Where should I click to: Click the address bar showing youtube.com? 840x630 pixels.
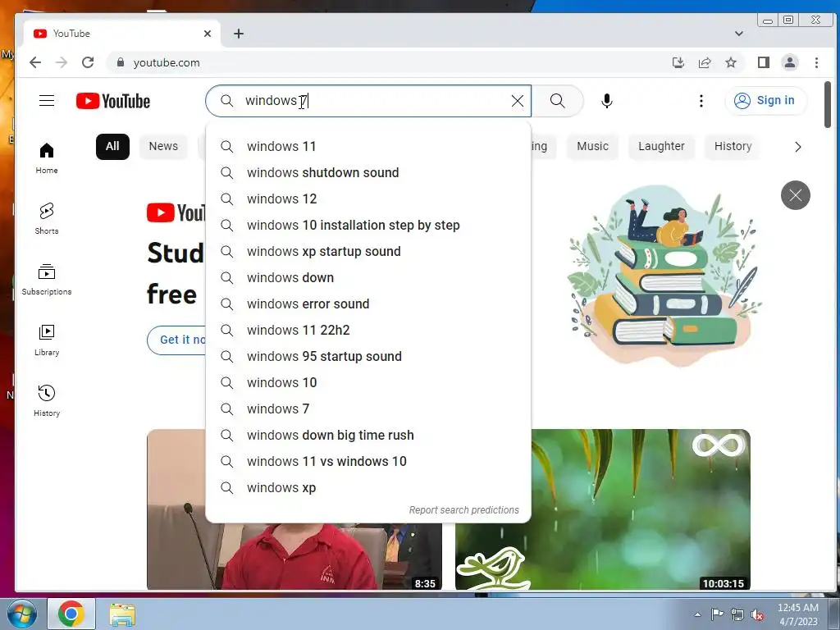[386, 62]
